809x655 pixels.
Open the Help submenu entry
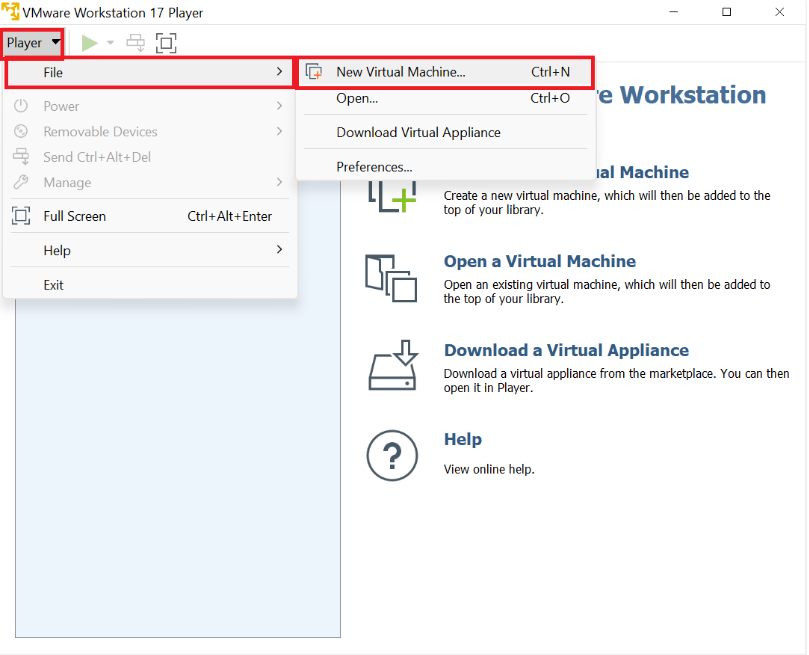tap(149, 250)
